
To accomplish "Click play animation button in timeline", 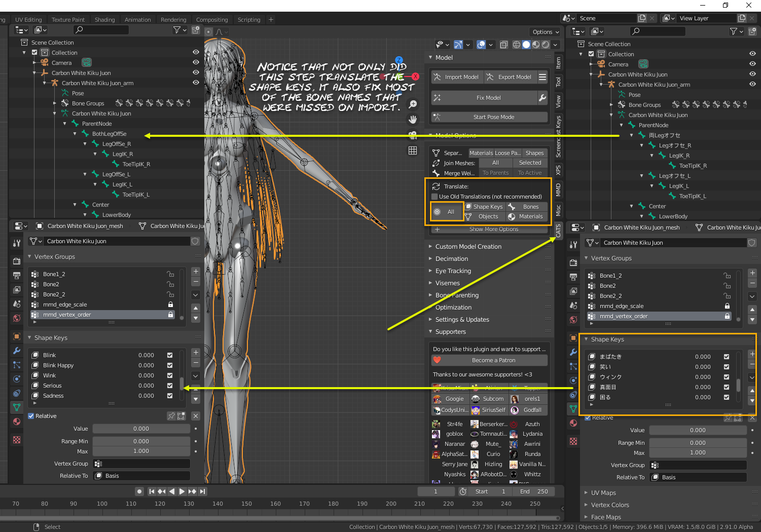I will point(182,491).
